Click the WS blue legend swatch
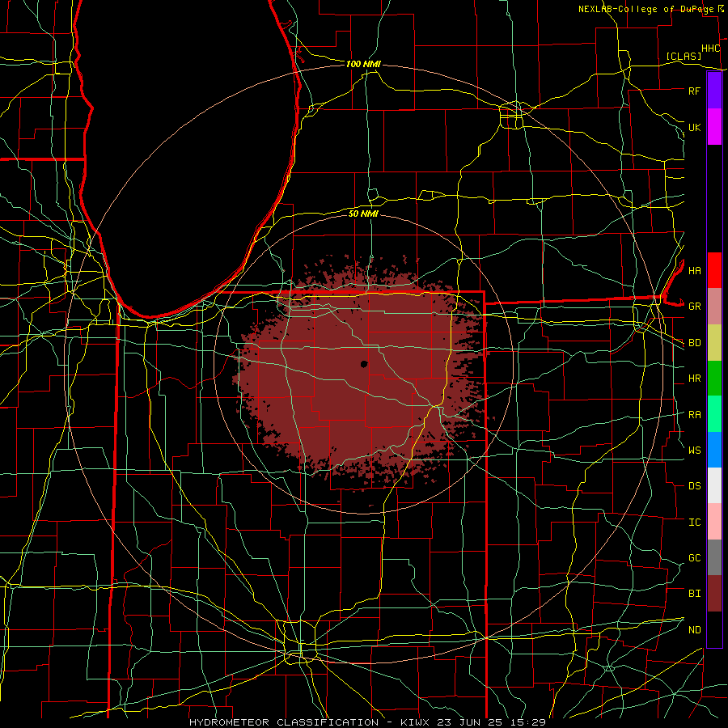Screen dimensions: 728x728 click(x=714, y=450)
